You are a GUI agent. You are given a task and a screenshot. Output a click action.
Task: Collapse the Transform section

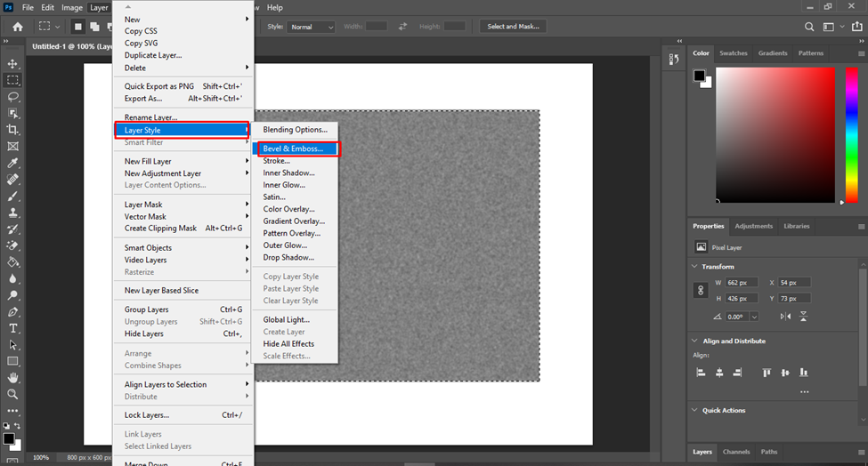click(694, 267)
